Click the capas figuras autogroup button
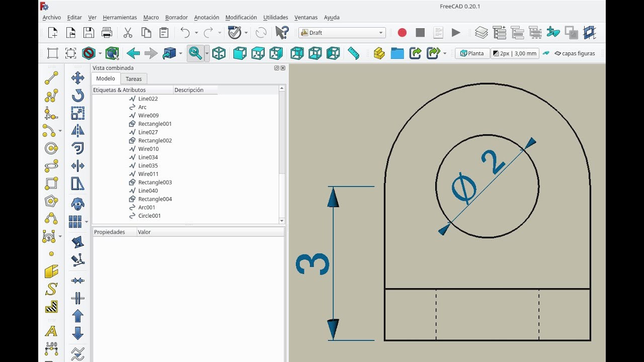 tap(574, 53)
